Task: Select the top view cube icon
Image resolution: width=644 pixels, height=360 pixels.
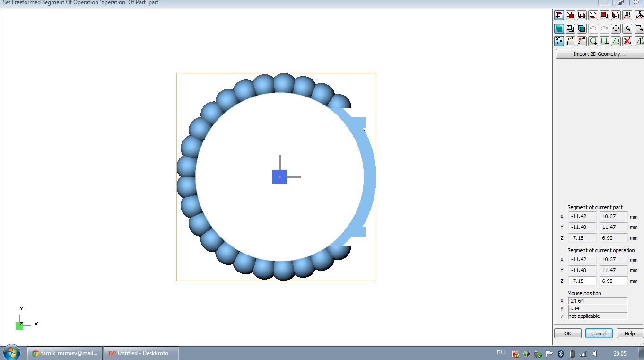Action: 559,16
